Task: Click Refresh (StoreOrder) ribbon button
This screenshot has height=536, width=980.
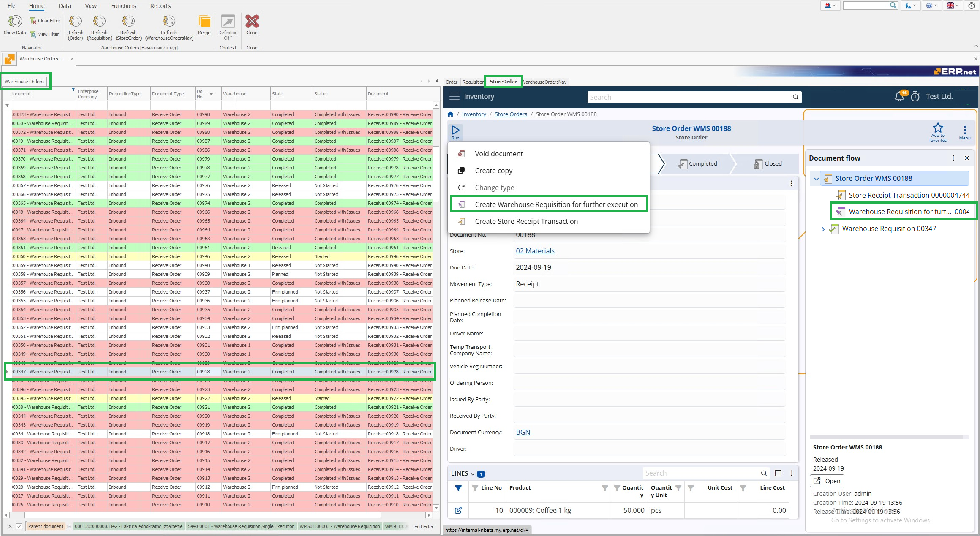Action: pyautogui.click(x=128, y=27)
